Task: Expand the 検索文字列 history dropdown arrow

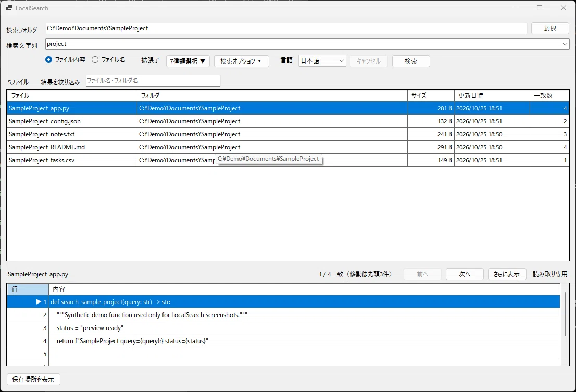Action: tap(565, 44)
